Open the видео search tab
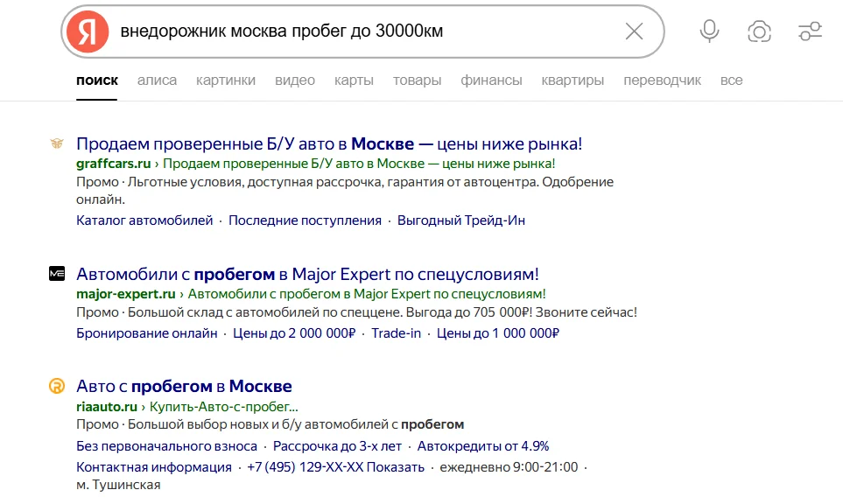 pos(296,80)
